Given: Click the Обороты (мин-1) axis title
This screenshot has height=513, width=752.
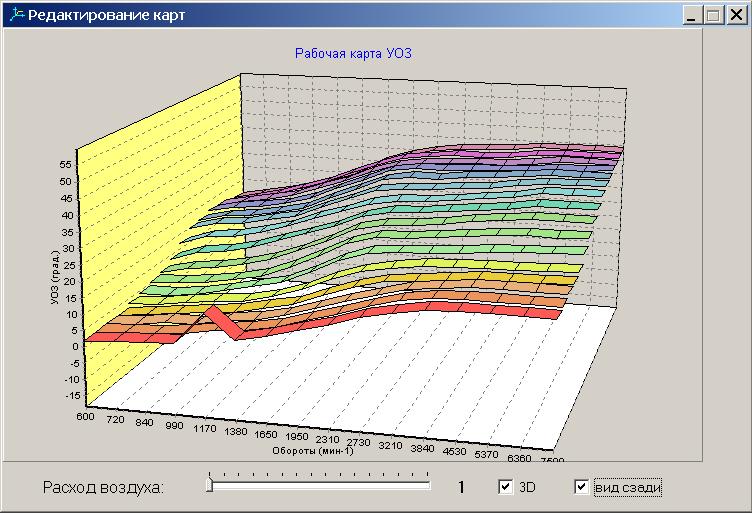Looking at the screenshot, I should click(x=313, y=450).
